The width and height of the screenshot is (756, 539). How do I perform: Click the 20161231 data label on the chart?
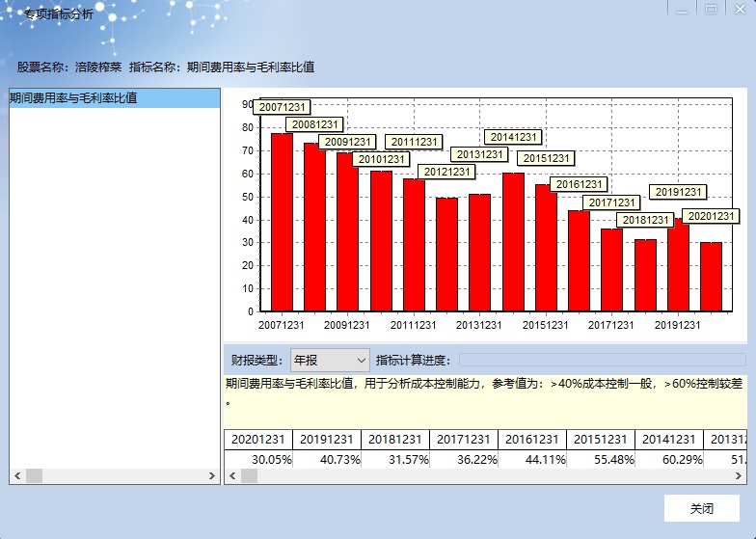[x=579, y=184]
